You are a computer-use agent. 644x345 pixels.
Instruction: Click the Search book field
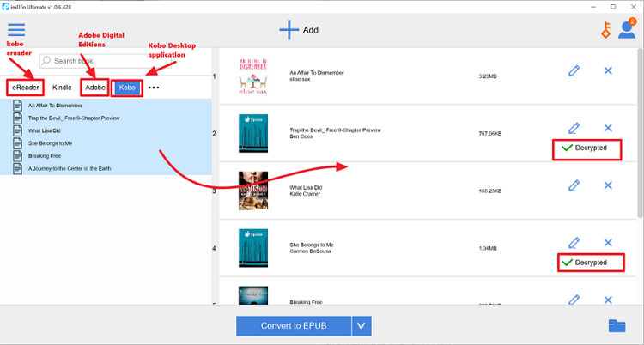[x=106, y=61]
